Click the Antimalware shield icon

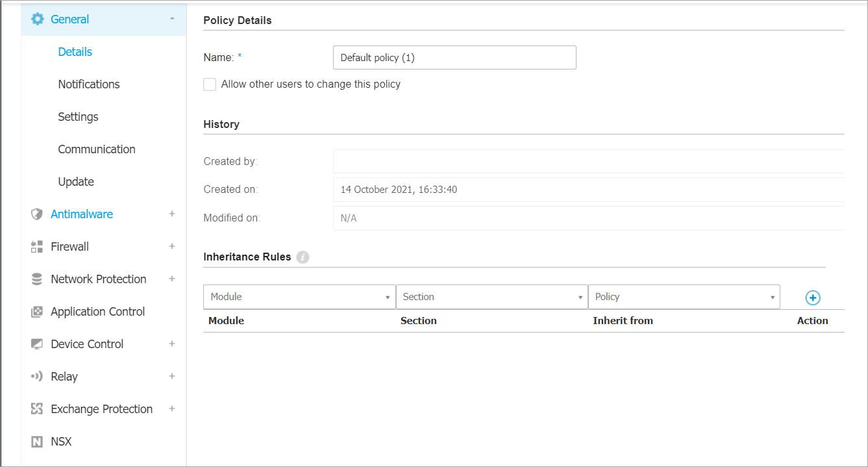[x=37, y=214]
